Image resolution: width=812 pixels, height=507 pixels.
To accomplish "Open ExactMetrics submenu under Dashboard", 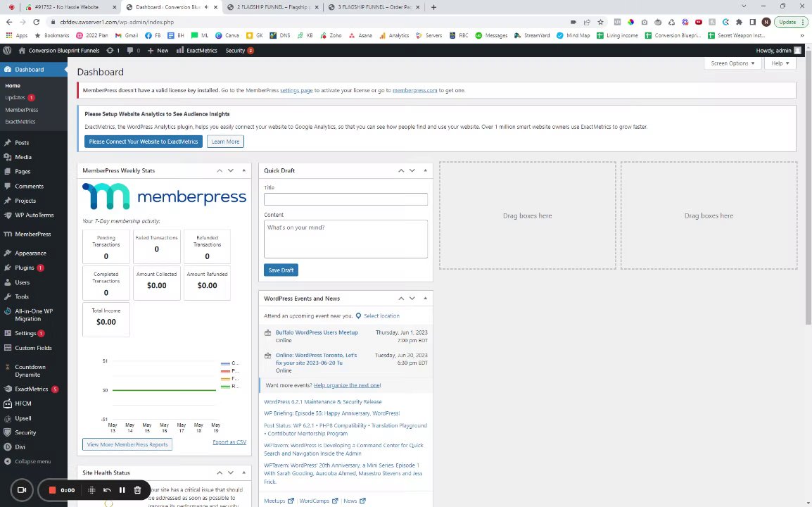I will click(20, 122).
